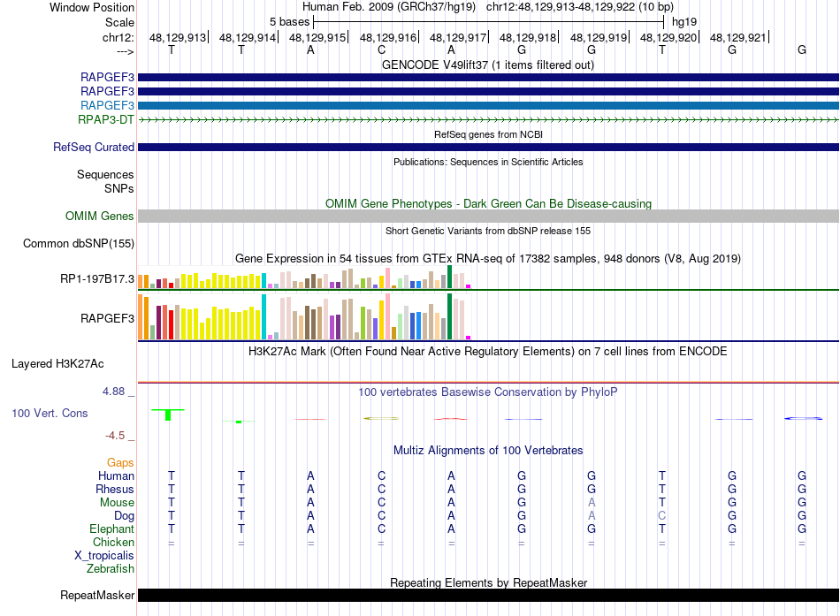This screenshot has height=616, width=840.
Task: Open GTEx Gene Expression track title
Action: click(x=487, y=259)
